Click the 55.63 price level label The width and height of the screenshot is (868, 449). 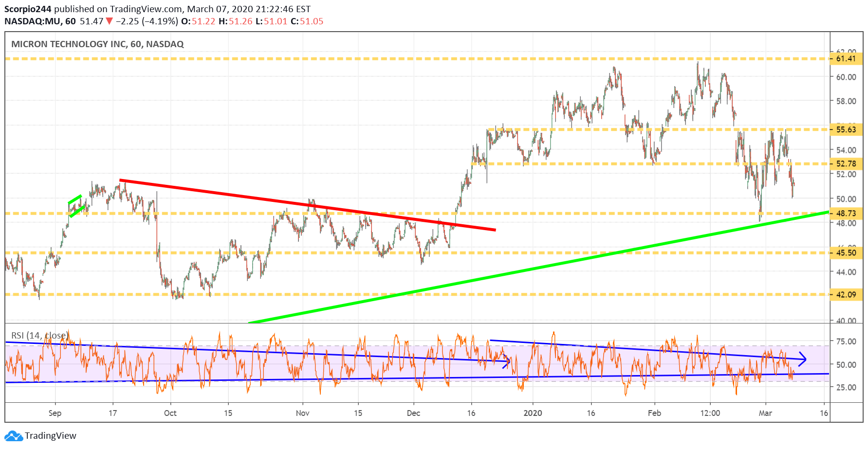(846, 129)
